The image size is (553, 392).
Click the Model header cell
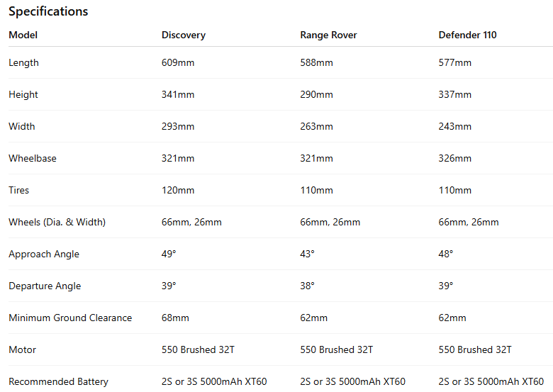23,35
